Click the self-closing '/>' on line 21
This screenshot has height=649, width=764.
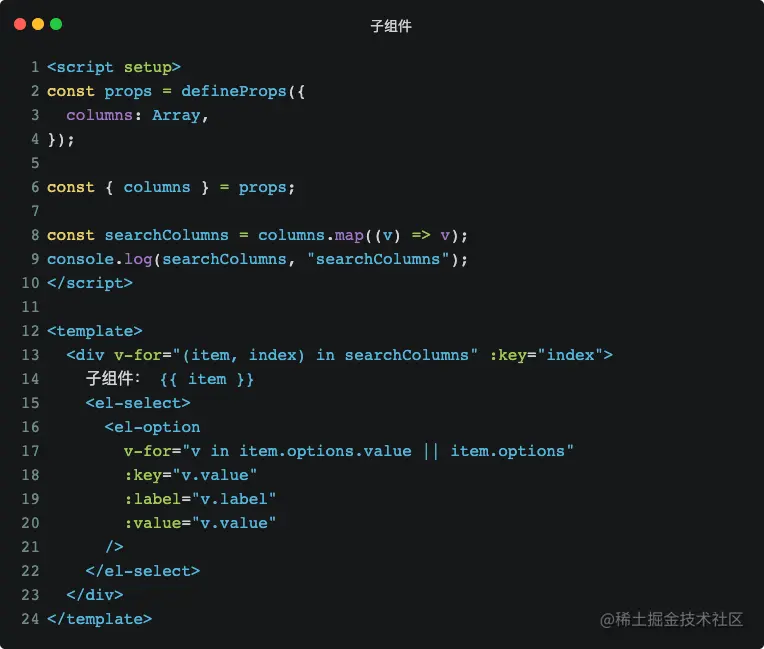[x=114, y=547]
